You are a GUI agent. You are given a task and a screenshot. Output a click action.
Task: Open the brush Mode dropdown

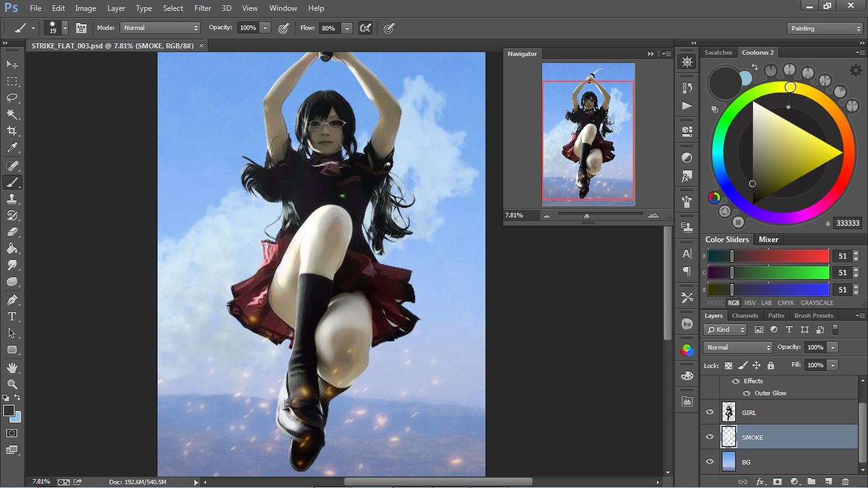[x=160, y=28]
